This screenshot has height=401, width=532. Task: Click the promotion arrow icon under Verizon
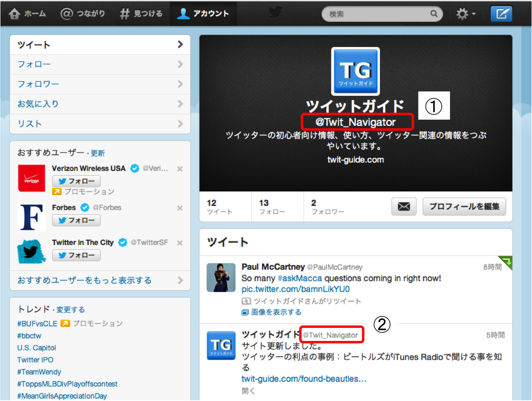click(57, 191)
